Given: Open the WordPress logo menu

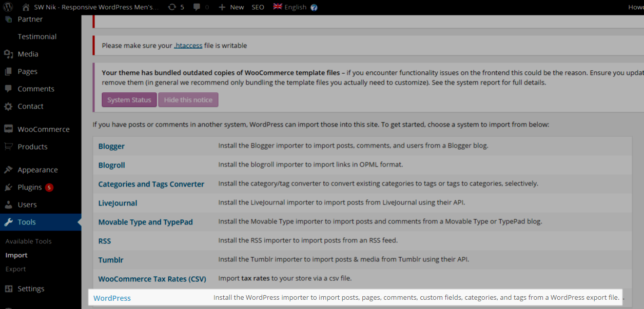Looking at the screenshot, I should click(8, 7).
